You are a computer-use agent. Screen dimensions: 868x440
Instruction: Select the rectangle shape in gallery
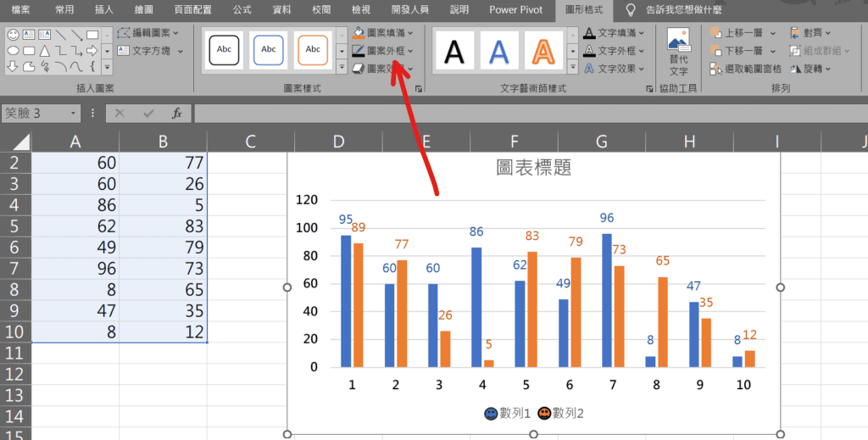click(92, 35)
